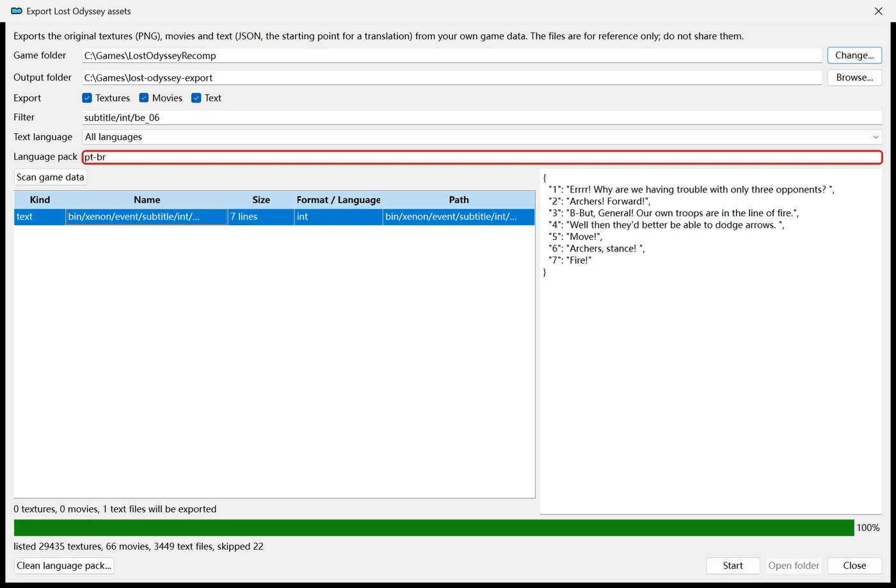This screenshot has width=896, height=588.
Task: Click the '7 lines' size cell
Action: [x=261, y=217]
